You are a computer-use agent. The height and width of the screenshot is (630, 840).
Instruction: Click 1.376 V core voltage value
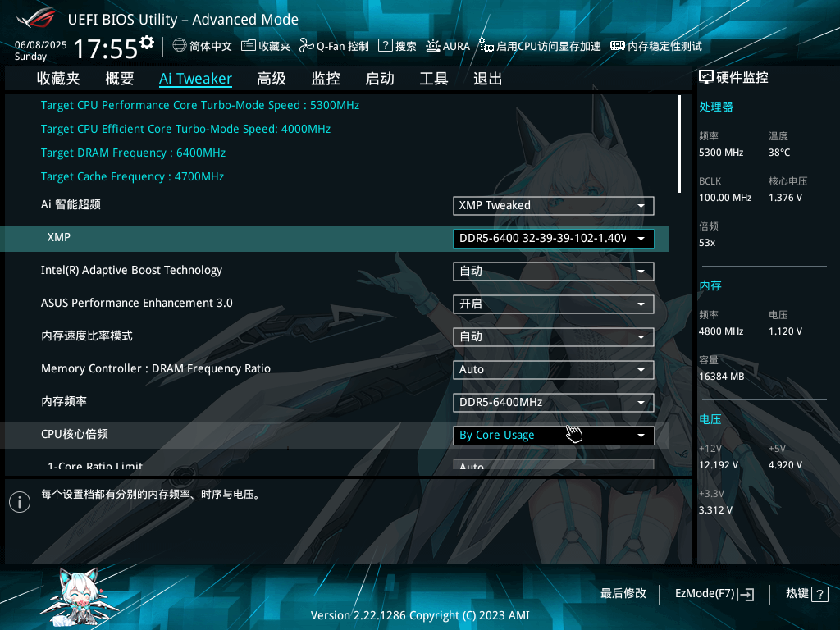(x=785, y=198)
